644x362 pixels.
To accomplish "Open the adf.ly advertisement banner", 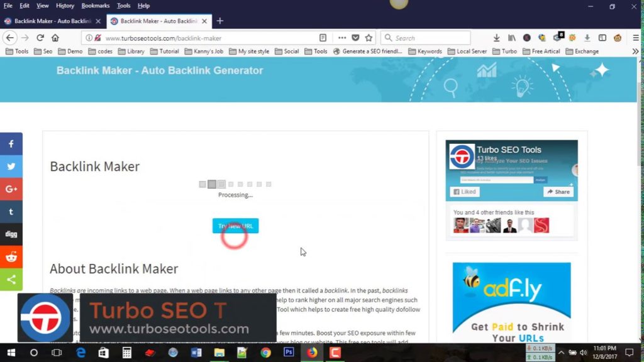I will tap(511, 302).
